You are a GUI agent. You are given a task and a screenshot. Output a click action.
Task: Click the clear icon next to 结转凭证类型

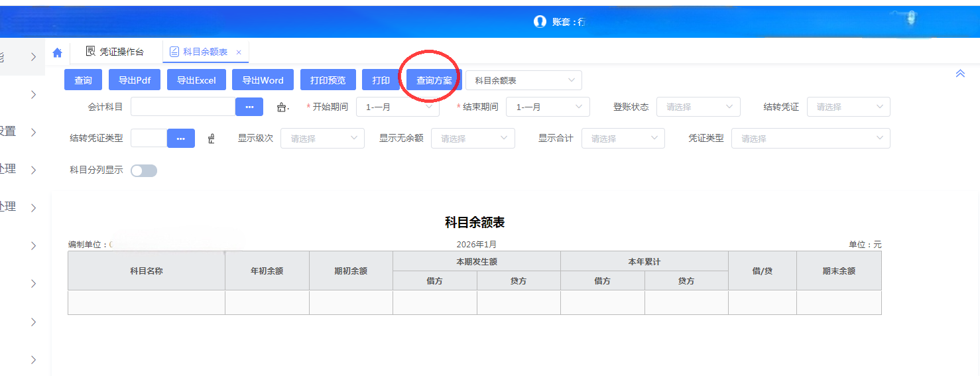[x=212, y=139]
